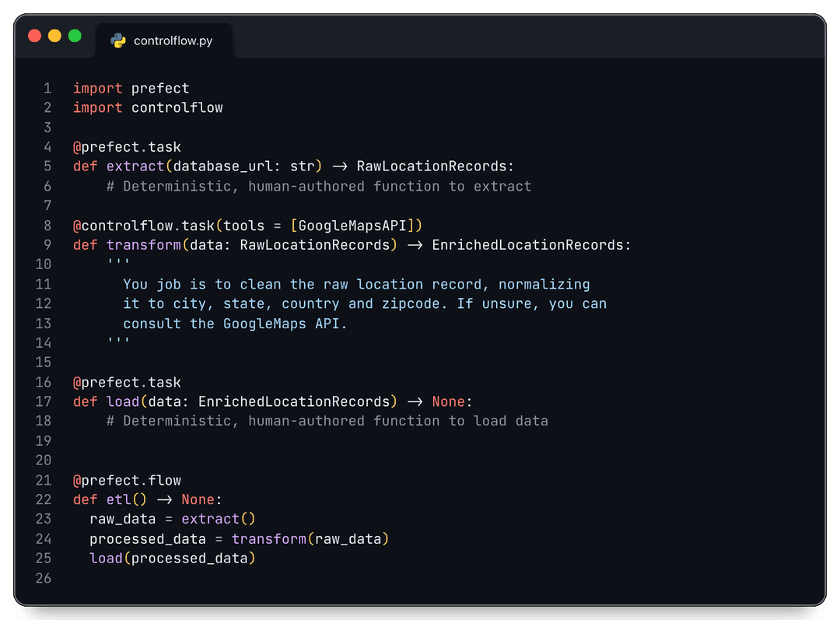Click the import controlflow statement

point(147,107)
